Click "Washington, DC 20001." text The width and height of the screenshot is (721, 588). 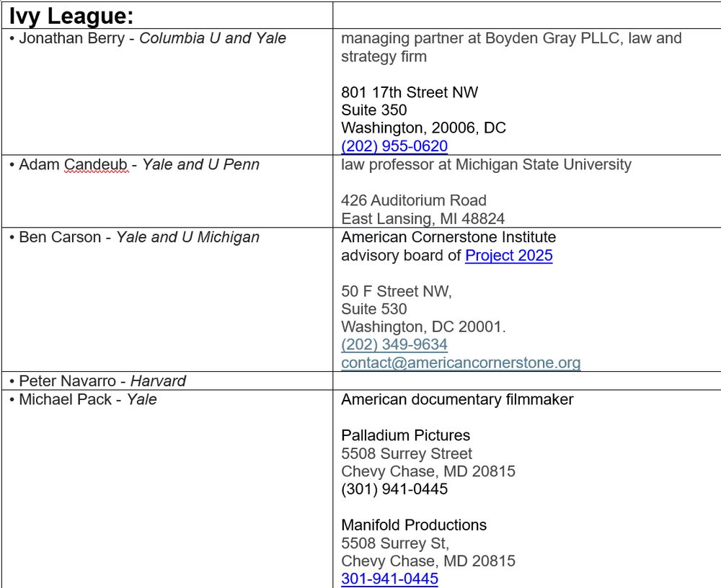point(423,327)
